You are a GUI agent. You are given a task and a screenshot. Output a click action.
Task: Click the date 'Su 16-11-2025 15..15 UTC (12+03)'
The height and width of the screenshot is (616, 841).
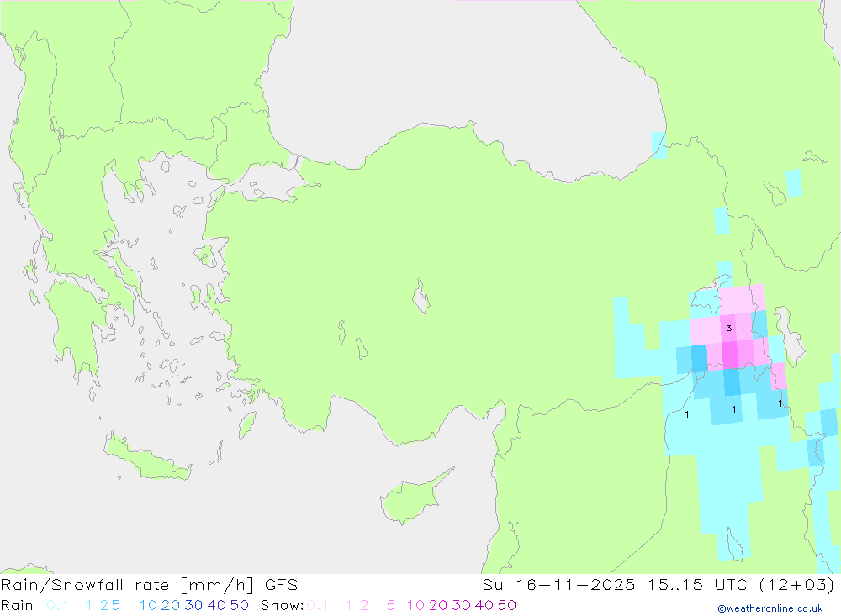point(659,585)
